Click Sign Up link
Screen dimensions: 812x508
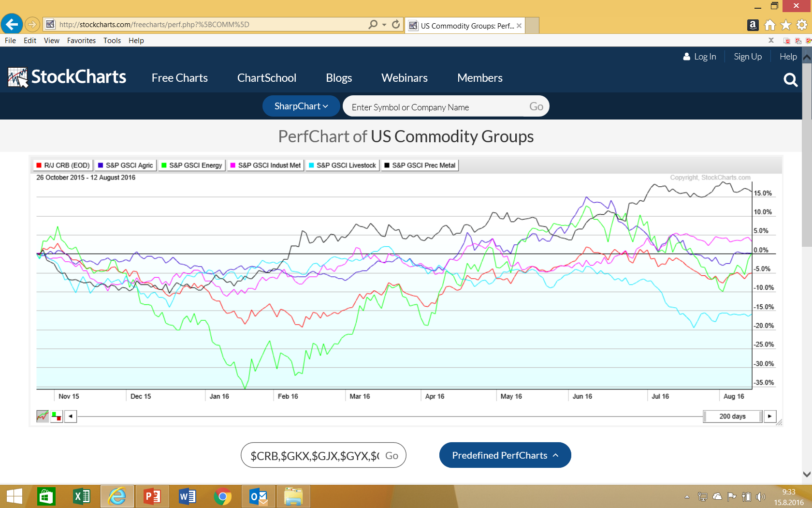pyautogui.click(x=748, y=57)
